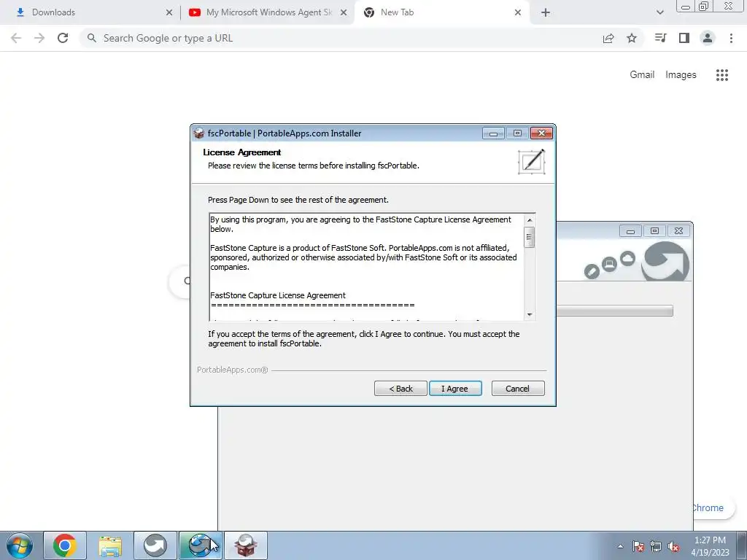Click the pencil circle icon in background window

coord(592,271)
